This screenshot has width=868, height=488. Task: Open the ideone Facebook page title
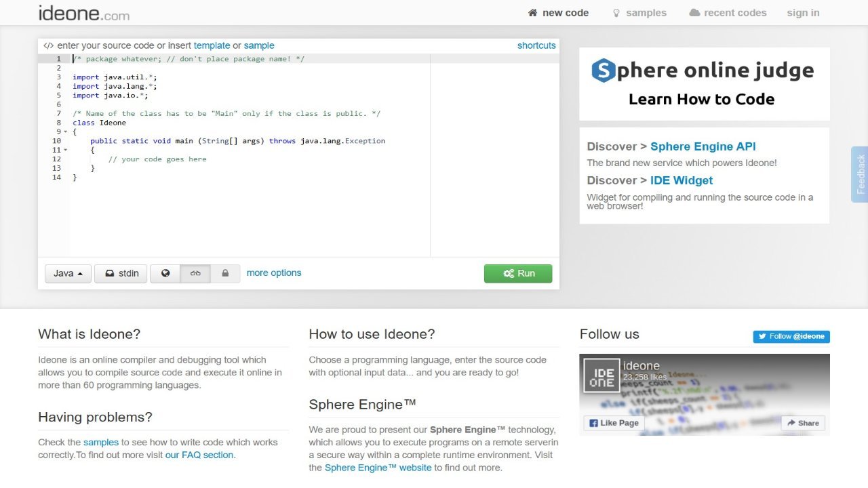pos(642,367)
